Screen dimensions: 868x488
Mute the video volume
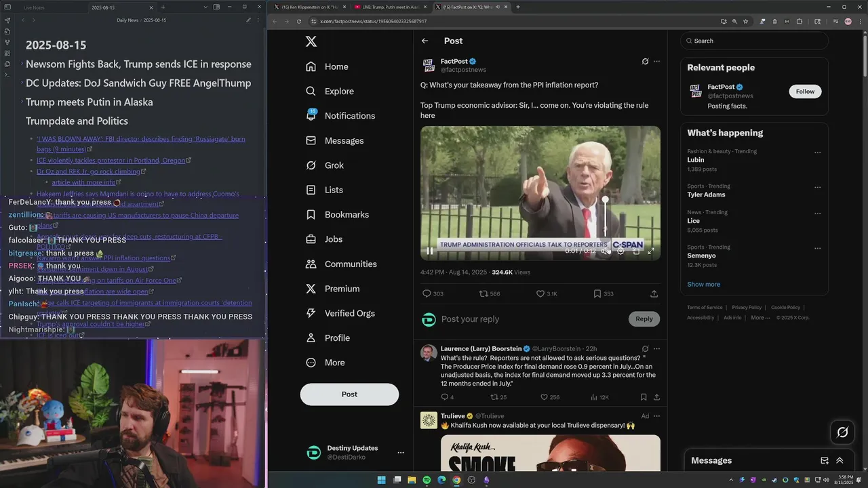tap(605, 251)
